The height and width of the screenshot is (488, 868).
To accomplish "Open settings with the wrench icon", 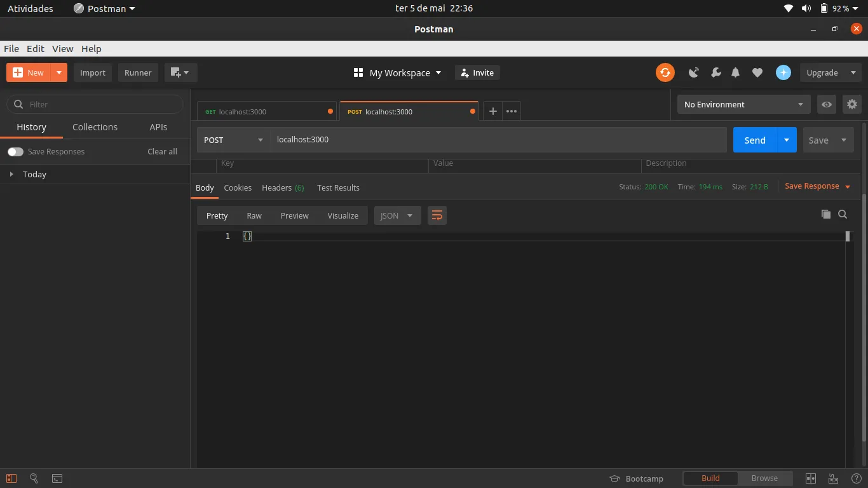I will [x=715, y=72].
